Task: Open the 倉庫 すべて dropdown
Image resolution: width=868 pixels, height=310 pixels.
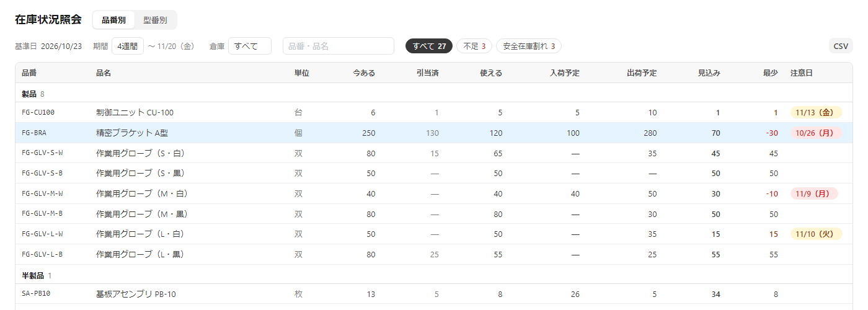Action: pyautogui.click(x=250, y=46)
